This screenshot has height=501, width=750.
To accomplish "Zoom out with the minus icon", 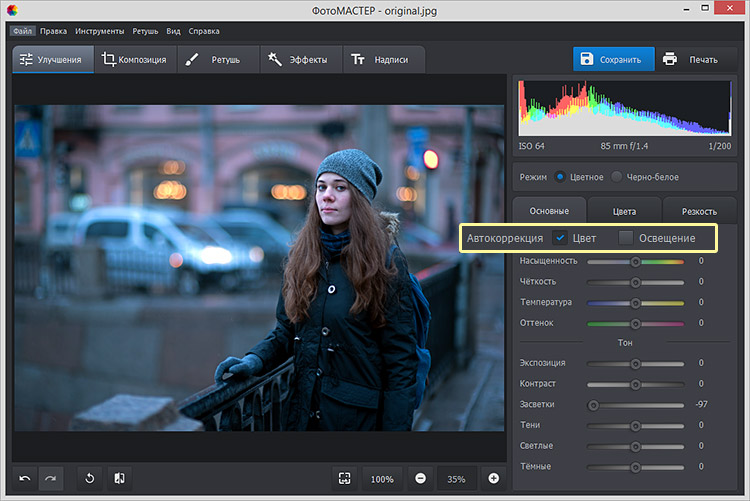I will click(x=420, y=478).
